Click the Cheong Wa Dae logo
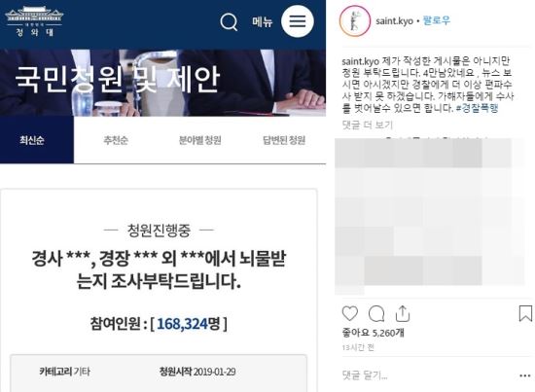This screenshot has width=535, height=392. (34, 21)
